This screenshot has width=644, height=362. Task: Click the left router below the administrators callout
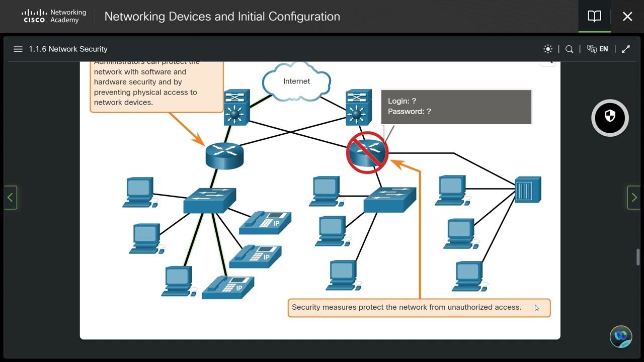(224, 155)
